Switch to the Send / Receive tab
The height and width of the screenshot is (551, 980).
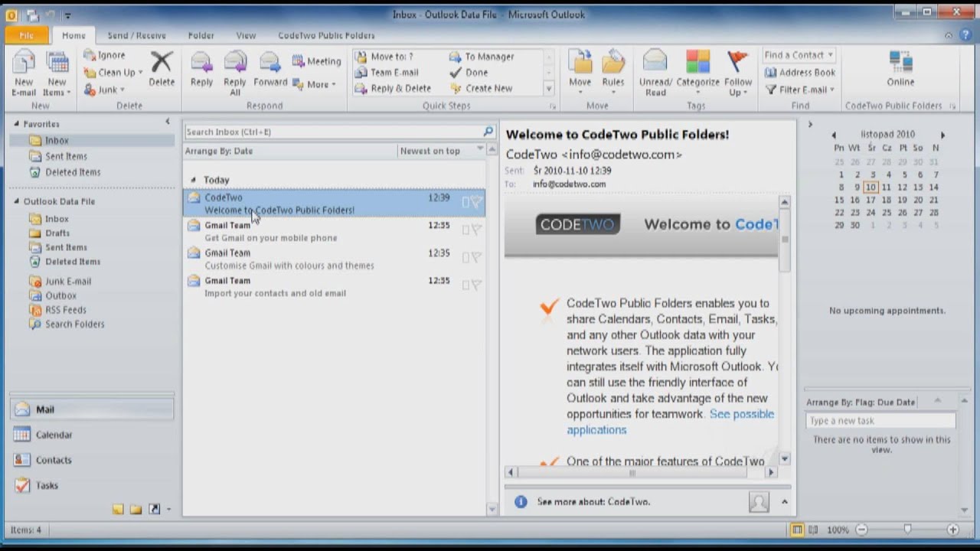137,35
